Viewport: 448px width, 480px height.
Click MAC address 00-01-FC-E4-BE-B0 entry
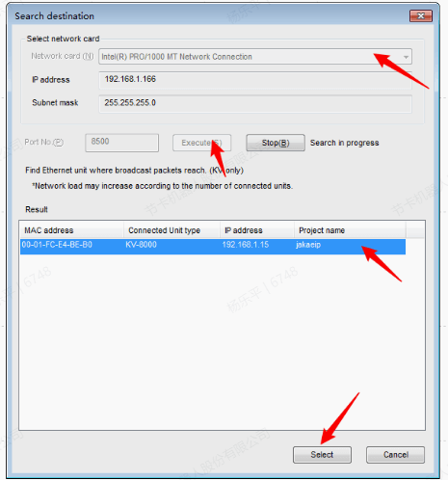57,245
